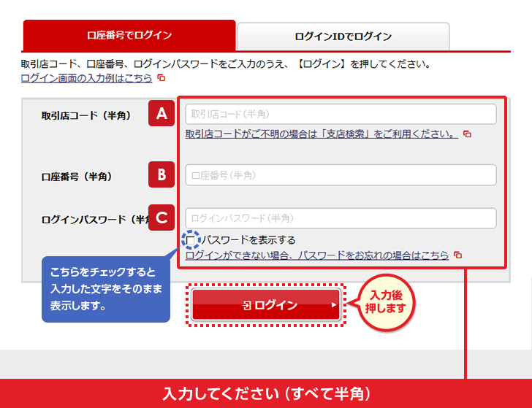Image resolution: width=532 pixels, height=408 pixels.
Task: Click the ログインパスワード label text
Action: [95, 220]
